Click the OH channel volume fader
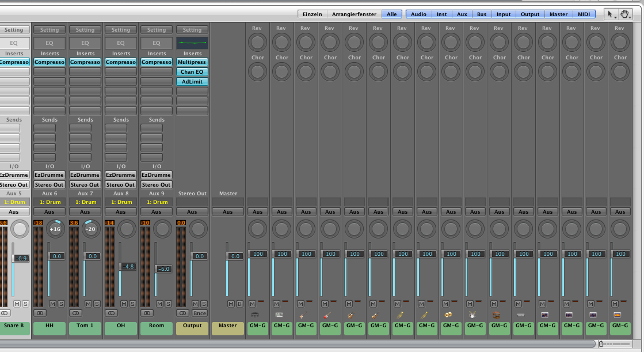 128,266
